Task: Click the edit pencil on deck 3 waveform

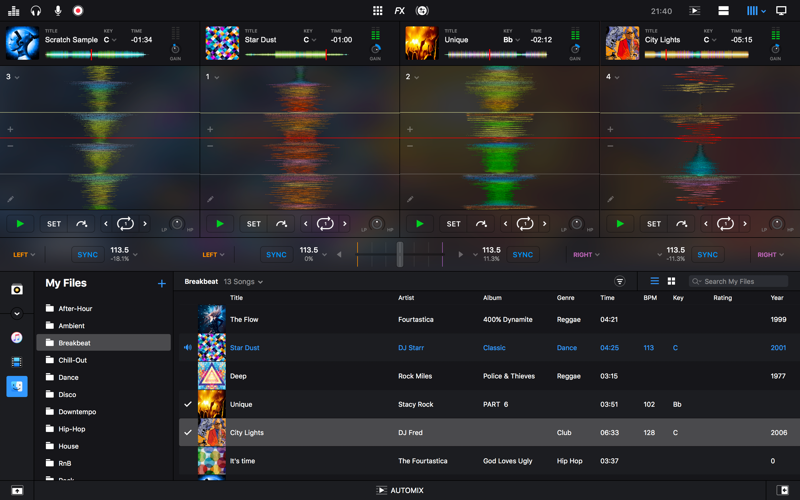Action: click(x=10, y=199)
